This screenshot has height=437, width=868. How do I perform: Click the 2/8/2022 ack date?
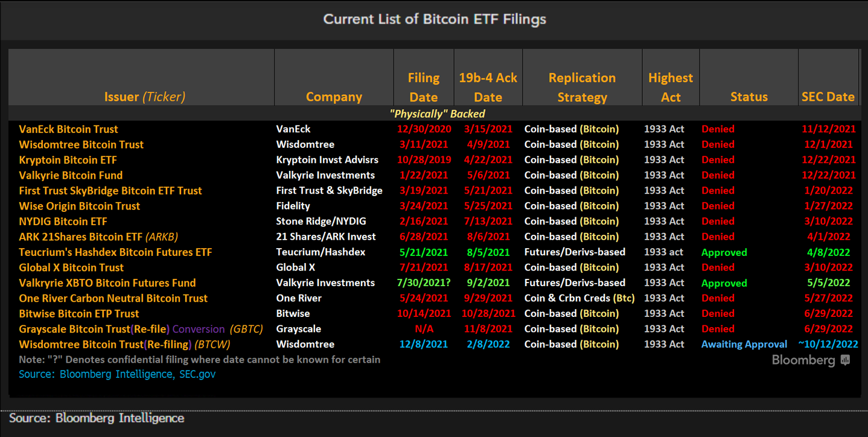[x=488, y=344]
